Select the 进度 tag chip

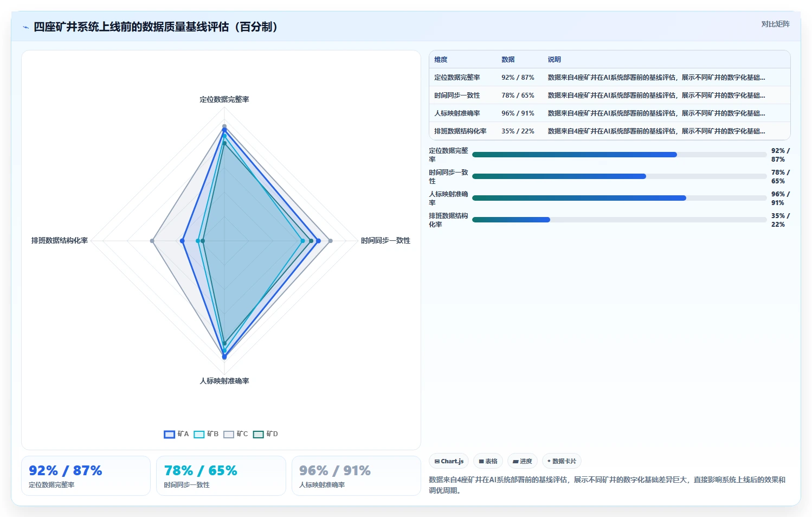coord(523,461)
